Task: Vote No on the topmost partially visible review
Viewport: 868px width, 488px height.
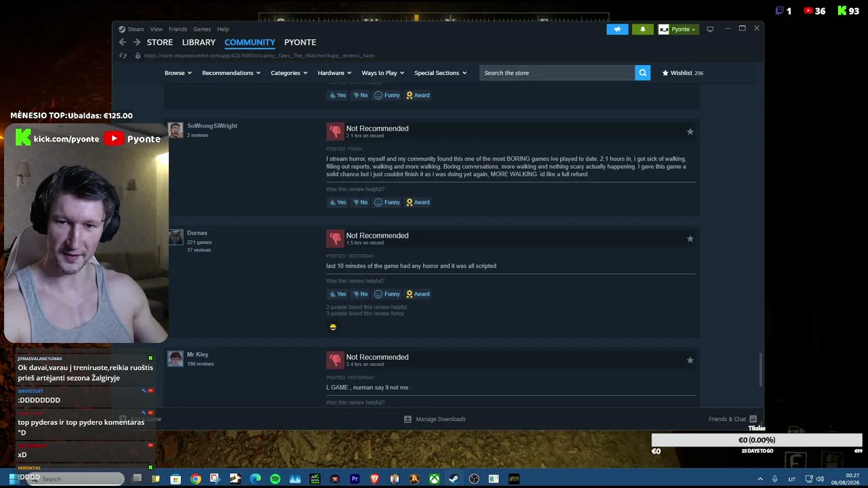Action: coord(360,95)
